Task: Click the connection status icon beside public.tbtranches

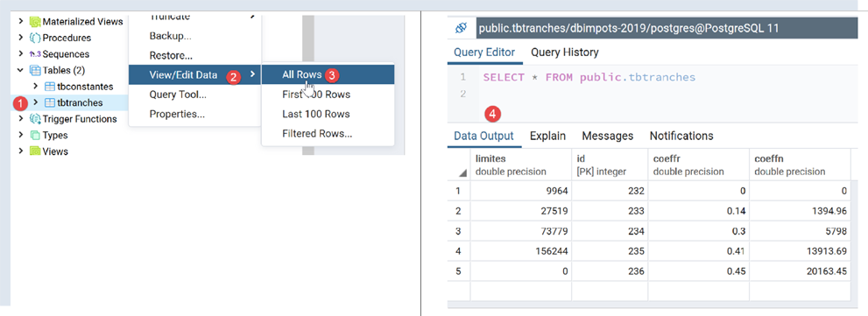Action: click(461, 28)
